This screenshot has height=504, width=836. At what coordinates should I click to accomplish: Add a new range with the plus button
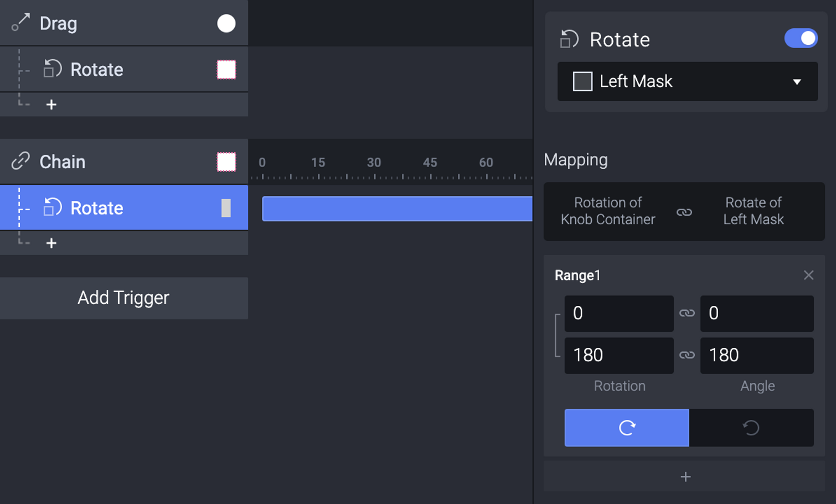(685, 476)
